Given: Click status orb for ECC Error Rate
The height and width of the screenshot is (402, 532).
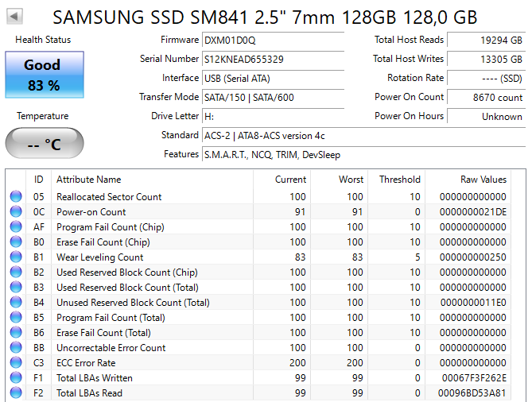Looking at the screenshot, I should [x=16, y=363].
